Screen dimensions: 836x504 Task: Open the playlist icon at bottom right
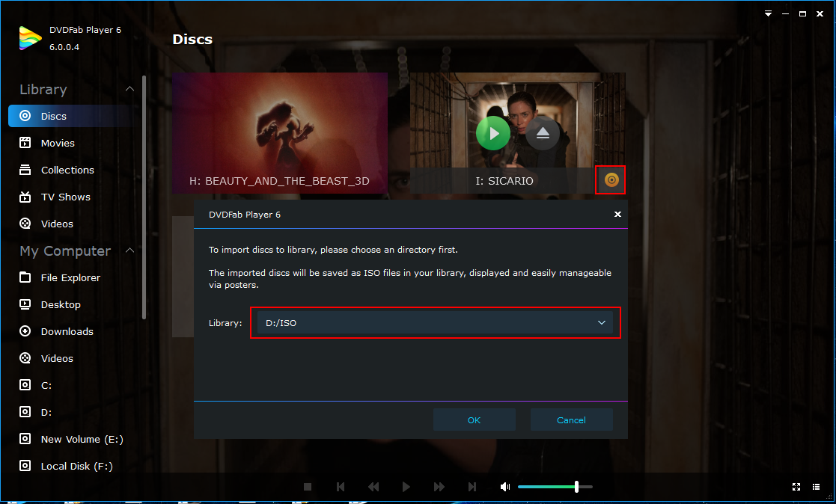[816, 486]
